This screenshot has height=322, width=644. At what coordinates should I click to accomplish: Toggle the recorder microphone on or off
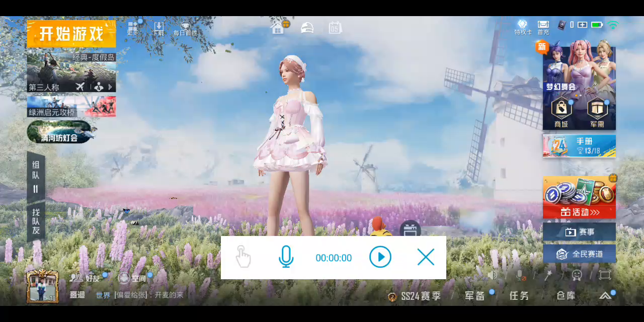coord(286,257)
